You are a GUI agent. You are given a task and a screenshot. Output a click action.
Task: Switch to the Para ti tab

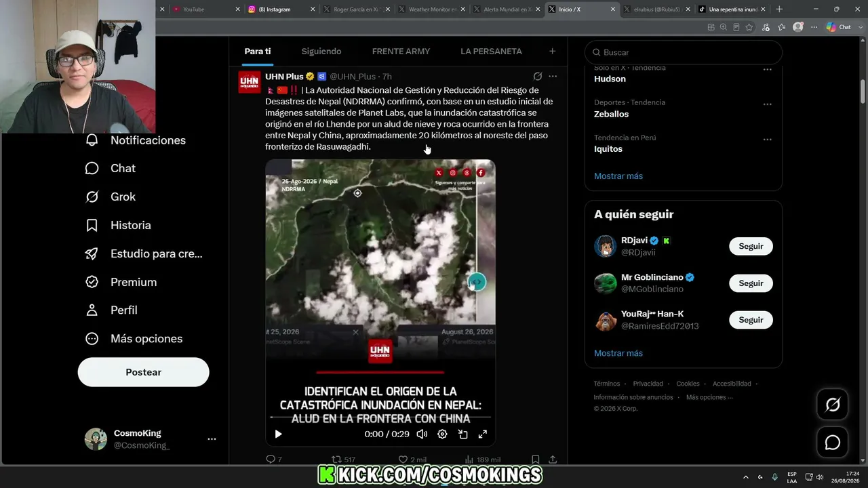tap(258, 52)
